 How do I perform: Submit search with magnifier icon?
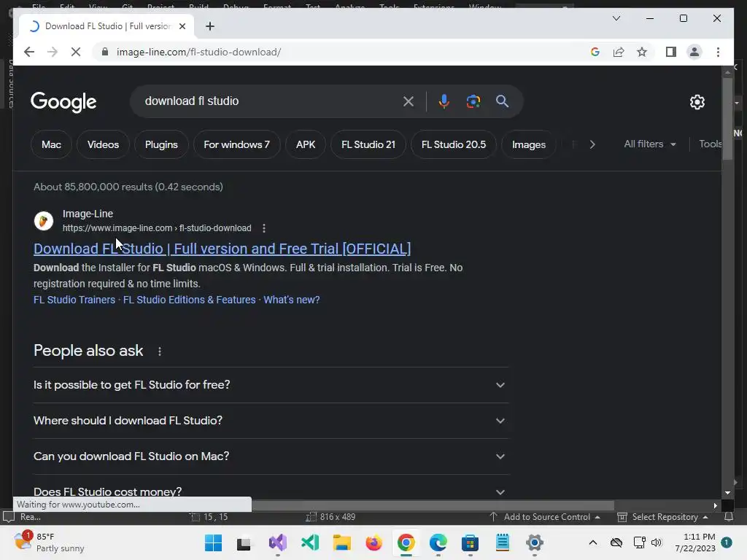tap(502, 101)
